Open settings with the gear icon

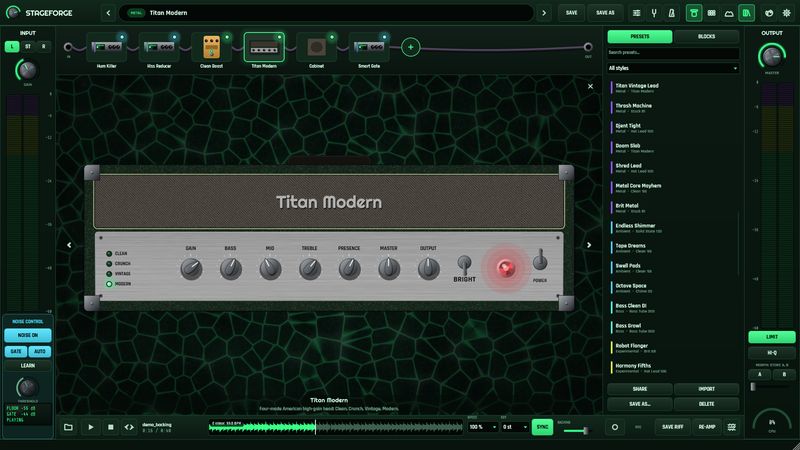pyautogui.click(x=786, y=13)
